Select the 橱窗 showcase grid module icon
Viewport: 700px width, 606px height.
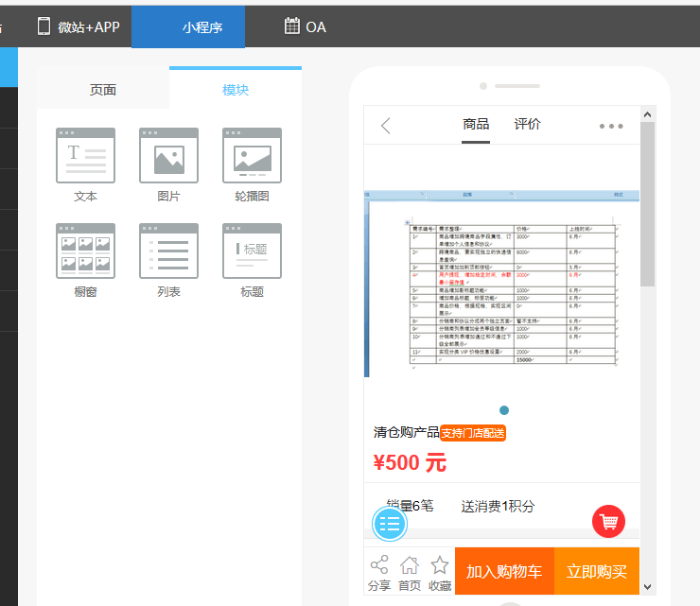point(85,251)
